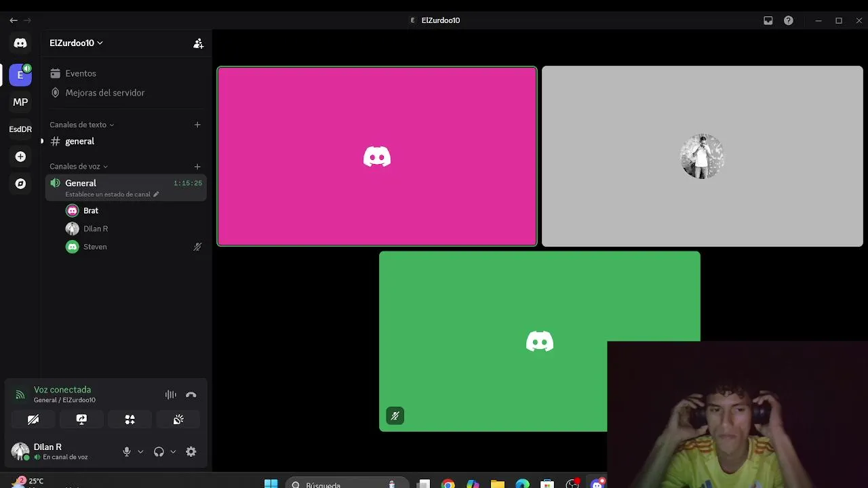Image resolution: width=868 pixels, height=488 pixels.
Task: Toggle headphones deafen in user panel
Action: (159, 451)
